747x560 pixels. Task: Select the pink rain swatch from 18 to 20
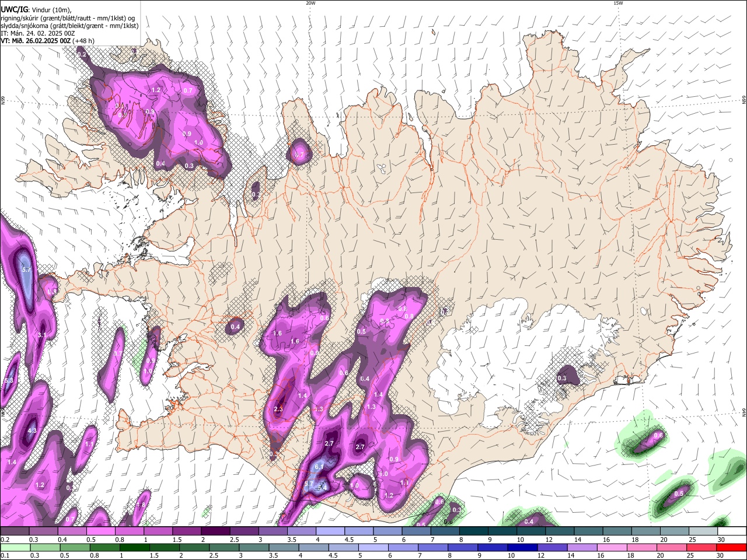642,547
